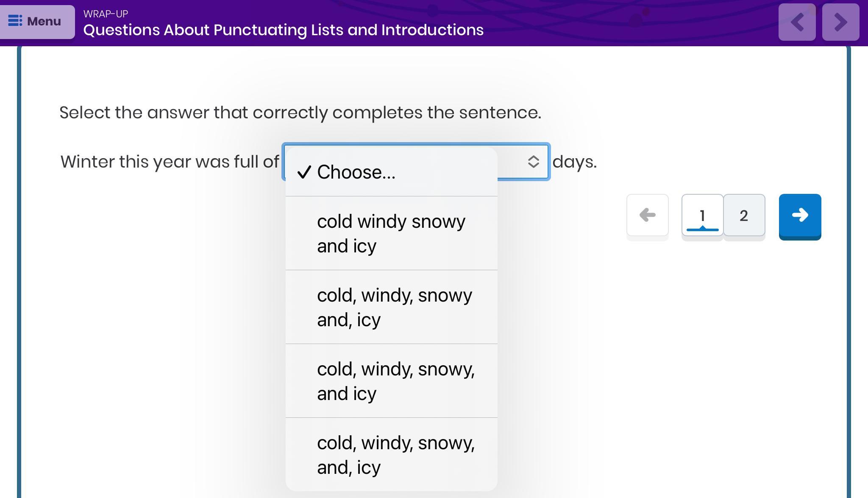Click the lesson title about Punctuating Lists
This screenshot has height=498, width=868.
[x=283, y=30]
